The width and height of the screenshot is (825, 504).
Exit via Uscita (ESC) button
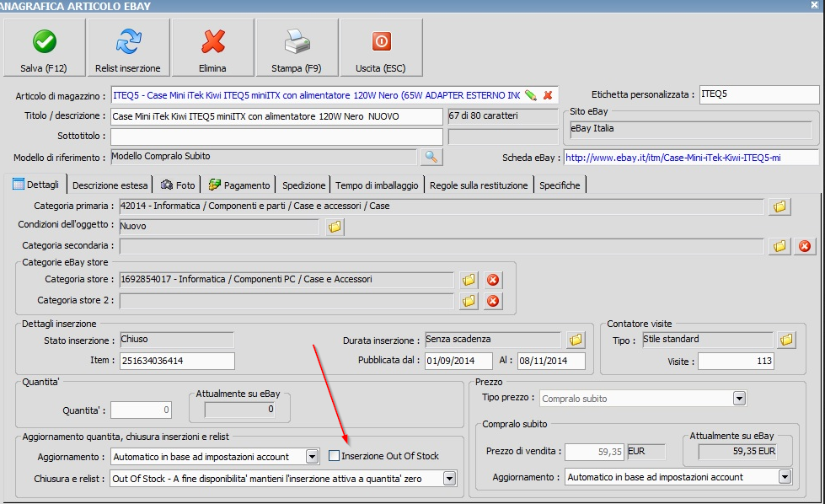click(x=381, y=48)
